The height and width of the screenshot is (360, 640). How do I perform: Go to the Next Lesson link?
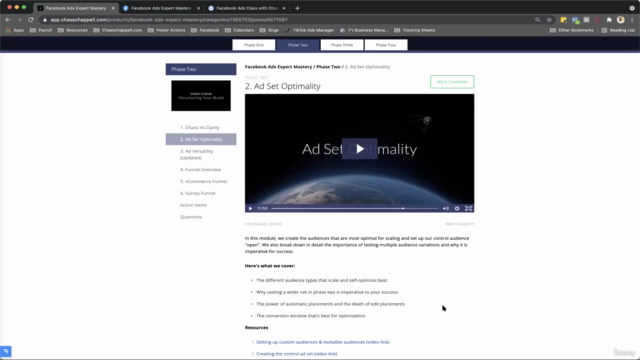click(460, 224)
